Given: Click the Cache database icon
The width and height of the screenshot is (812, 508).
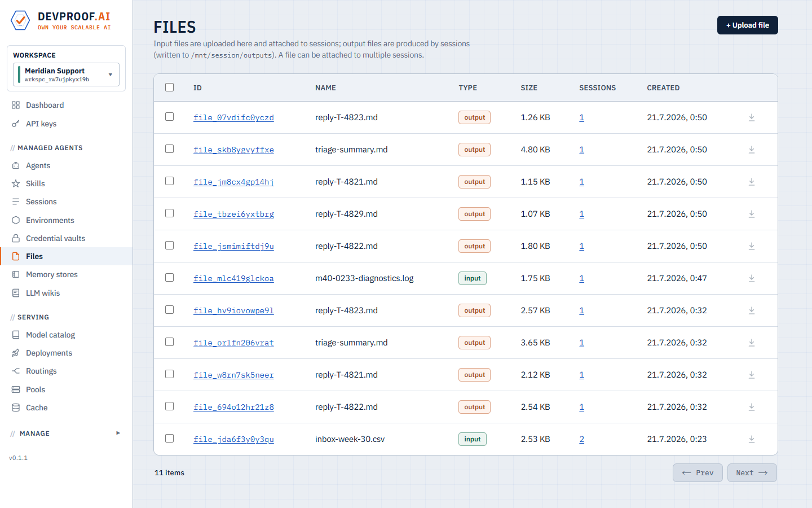Looking at the screenshot, I should (16, 408).
